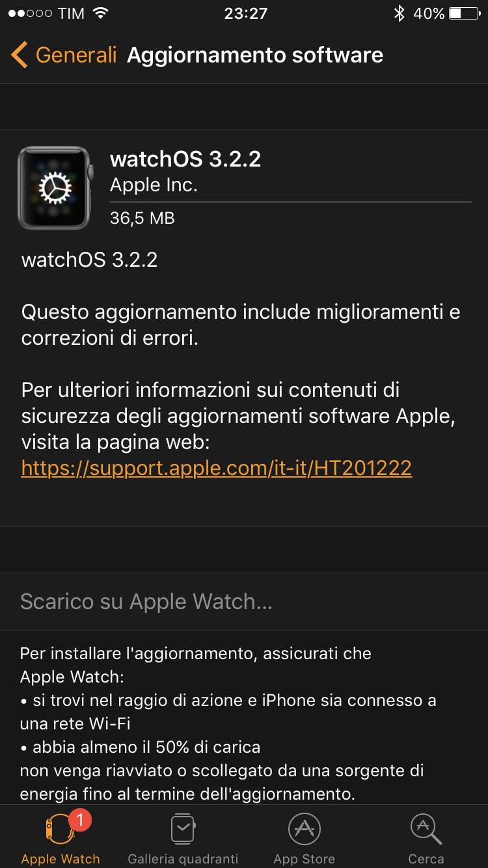The image size is (488, 868).
Task: Tap the watchOS 3.2.2 title
Action: [185, 159]
